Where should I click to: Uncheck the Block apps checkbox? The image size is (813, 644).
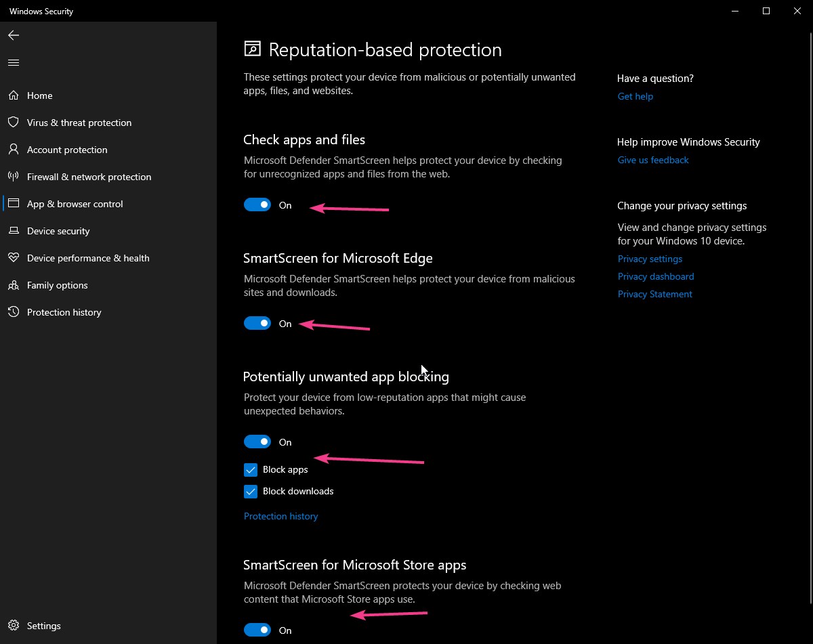point(250,469)
